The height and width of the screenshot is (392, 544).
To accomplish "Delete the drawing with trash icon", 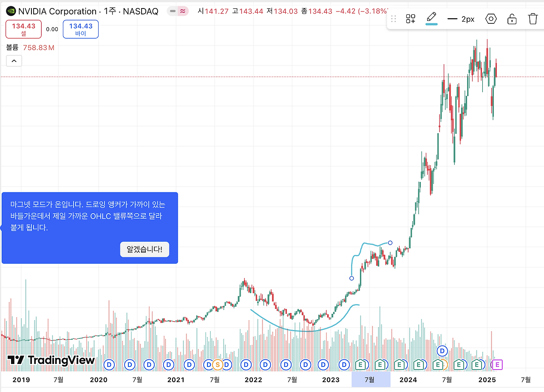I will [532, 18].
